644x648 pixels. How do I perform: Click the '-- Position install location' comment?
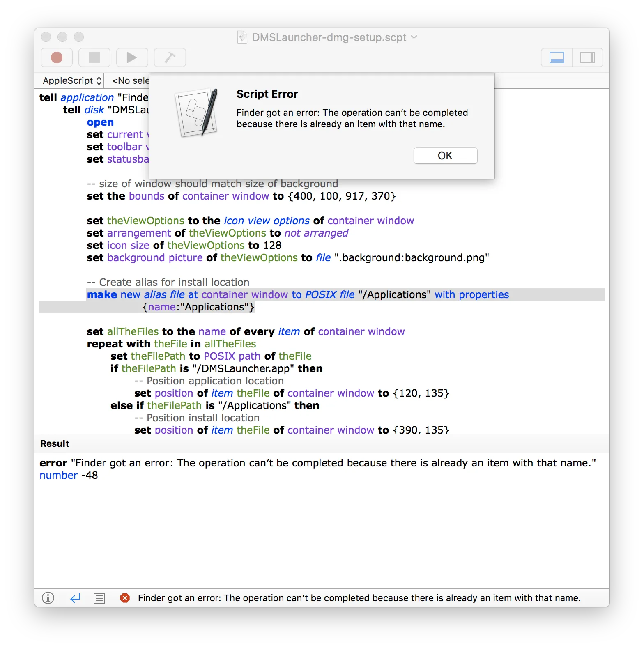(197, 418)
